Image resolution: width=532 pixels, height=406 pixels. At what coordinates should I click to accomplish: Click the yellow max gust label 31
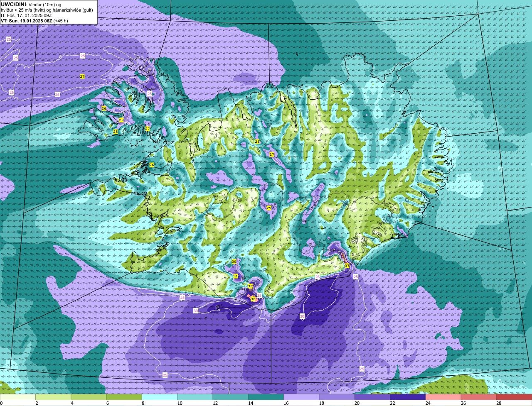pyautogui.click(x=236, y=276)
